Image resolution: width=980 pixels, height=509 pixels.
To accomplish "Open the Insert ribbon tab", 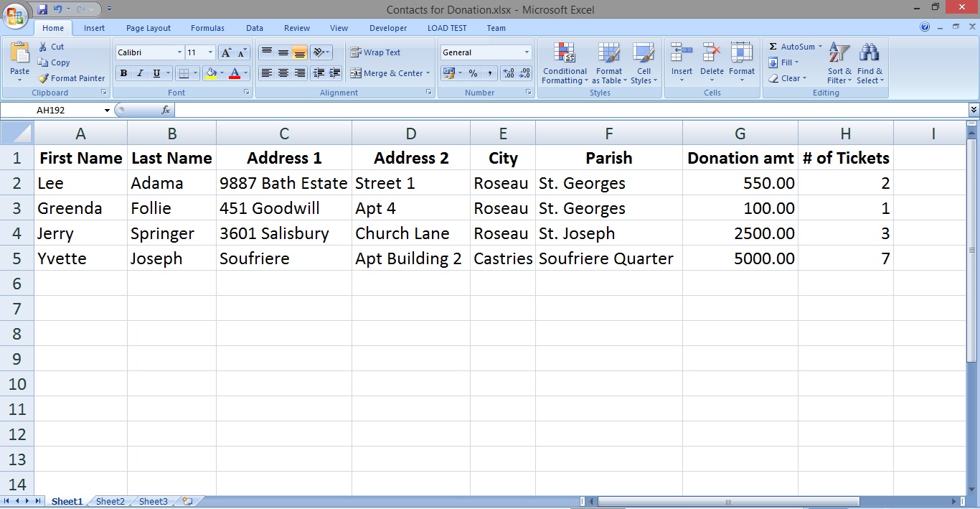I will [94, 28].
